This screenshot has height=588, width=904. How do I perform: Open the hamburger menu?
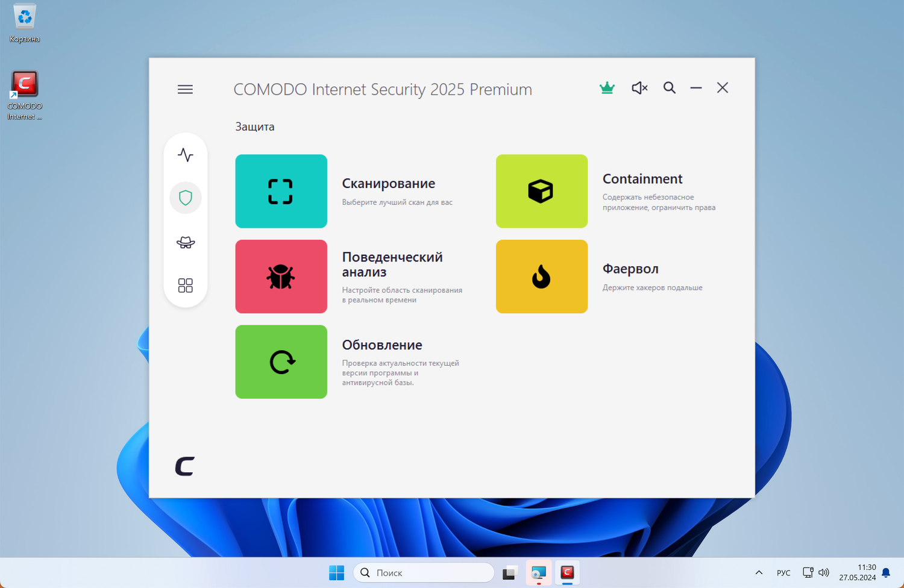point(185,89)
